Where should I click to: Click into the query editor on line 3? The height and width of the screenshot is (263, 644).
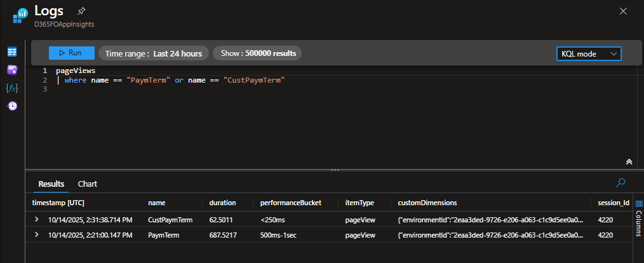point(191,90)
